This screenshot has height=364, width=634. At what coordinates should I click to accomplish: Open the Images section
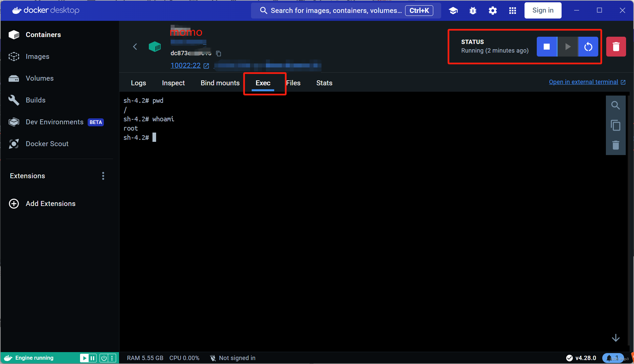coord(29,57)
